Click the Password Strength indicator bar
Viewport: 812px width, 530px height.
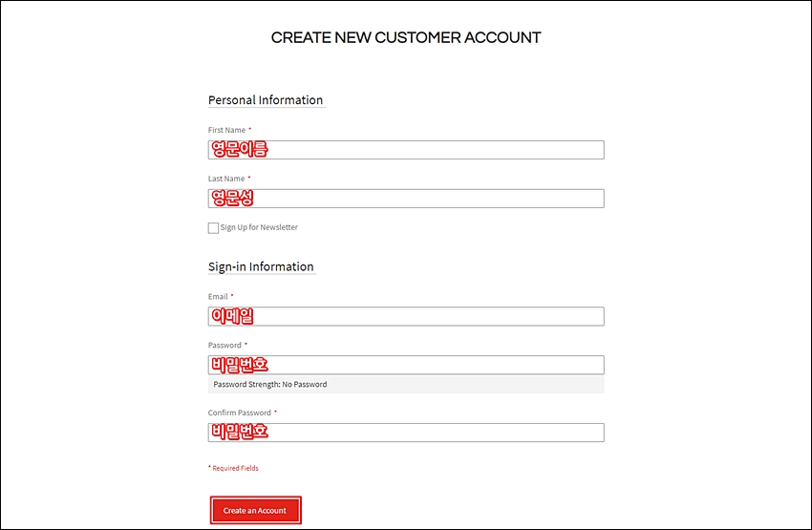tap(406, 385)
